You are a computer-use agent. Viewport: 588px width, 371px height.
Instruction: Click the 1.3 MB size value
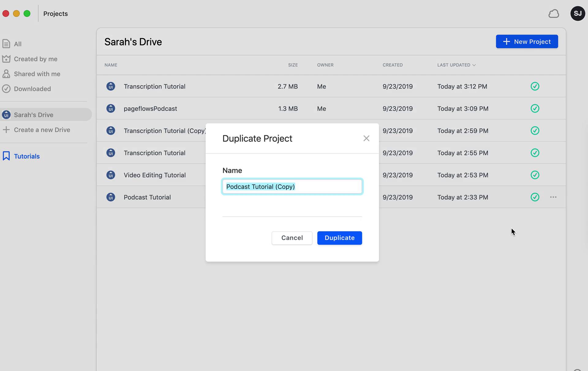pos(288,109)
